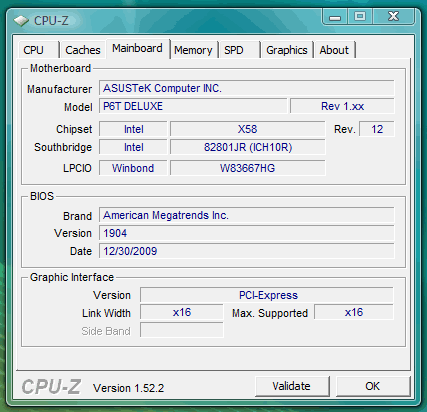The width and height of the screenshot is (427, 412).
Task: Minimize the CPU-Z window
Action: tap(335, 16)
